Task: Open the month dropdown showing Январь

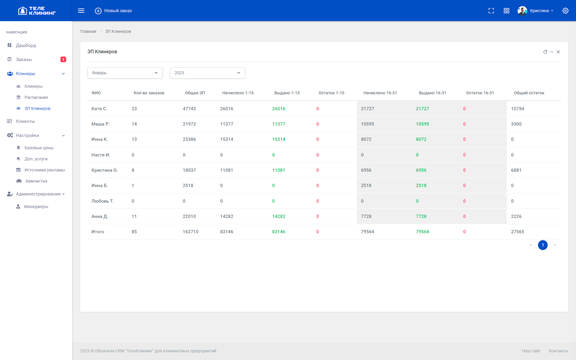Action: (125, 73)
